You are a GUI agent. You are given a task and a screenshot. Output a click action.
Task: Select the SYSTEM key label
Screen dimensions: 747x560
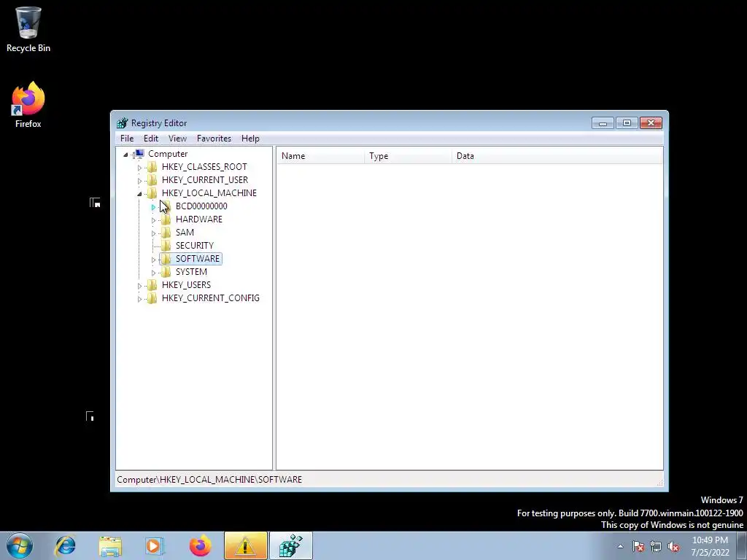point(192,271)
